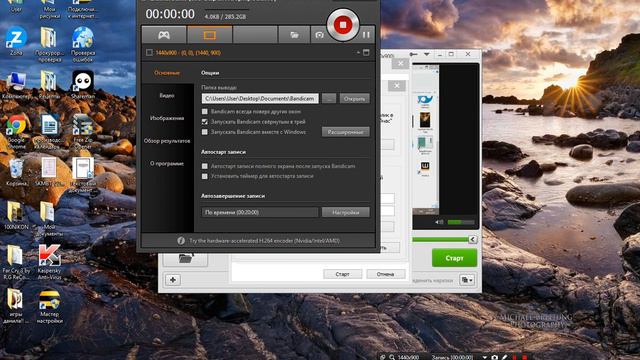640x360 pixels.
Task: Click the small square before 1440x900 area text
Action: (x=149, y=53)
